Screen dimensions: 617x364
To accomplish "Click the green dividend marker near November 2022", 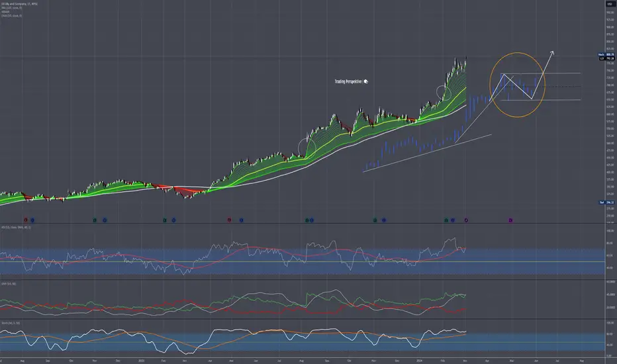I will tap(95, 220).
